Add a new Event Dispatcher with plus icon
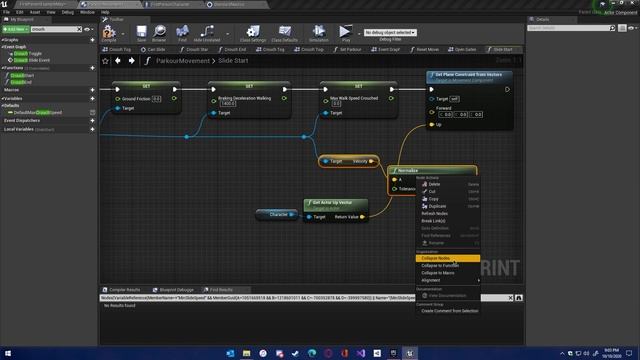 point(92,120)
